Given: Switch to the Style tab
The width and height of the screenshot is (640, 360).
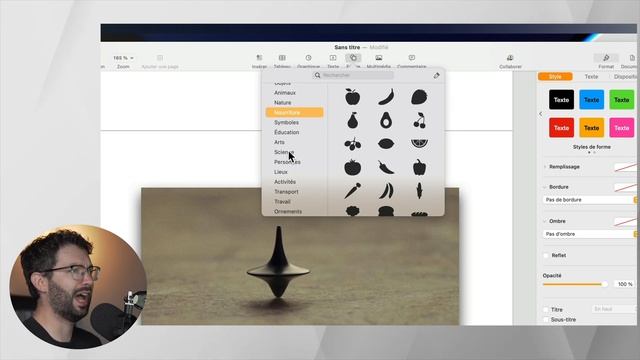Looking at the screenshot, I should (555, 77).
